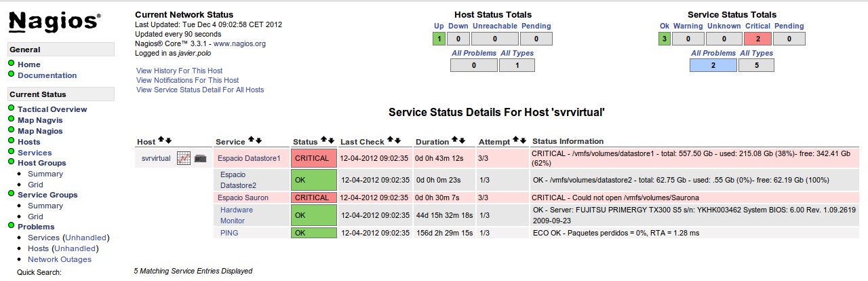Sort Status column ascending with up arrow
868x281 pixels.
point(324,140)
